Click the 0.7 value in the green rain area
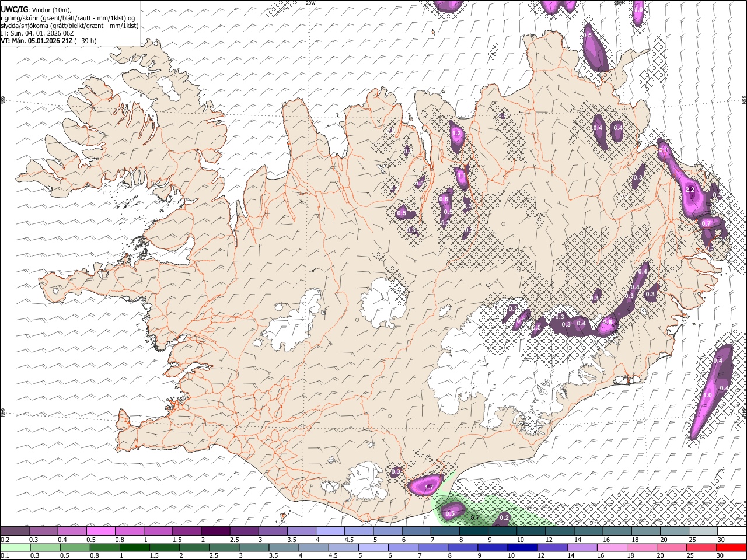This screenshot has width=747, height=560. click(474, 517)
